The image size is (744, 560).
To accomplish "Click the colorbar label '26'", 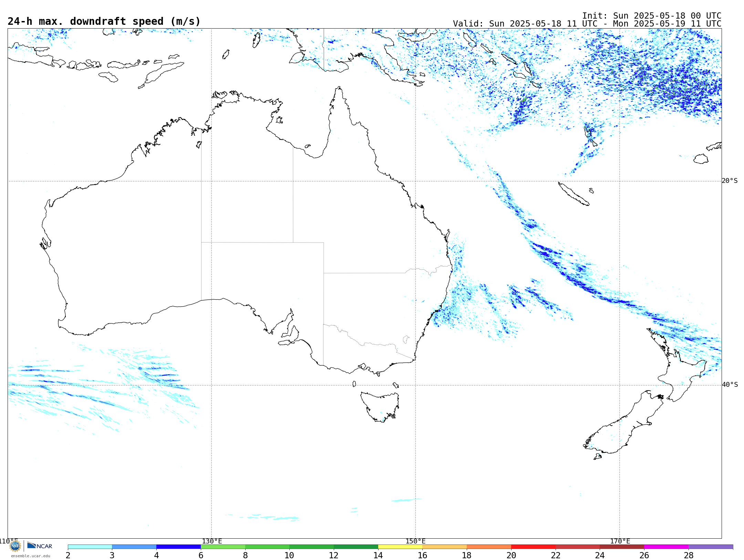I will (644, 555).
